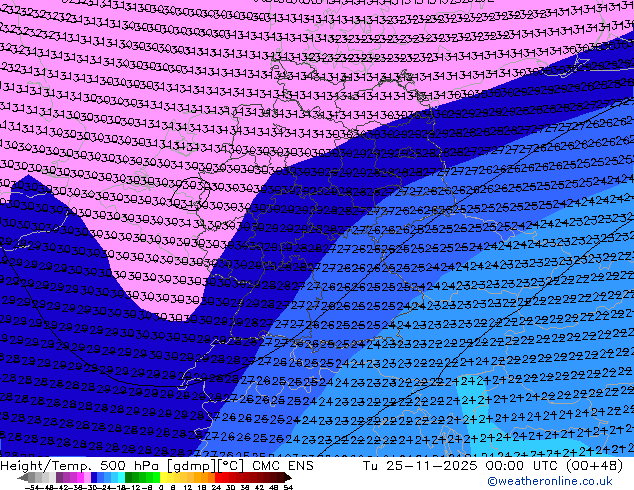Click the "[gdmp]" unit label

(192, 466)
